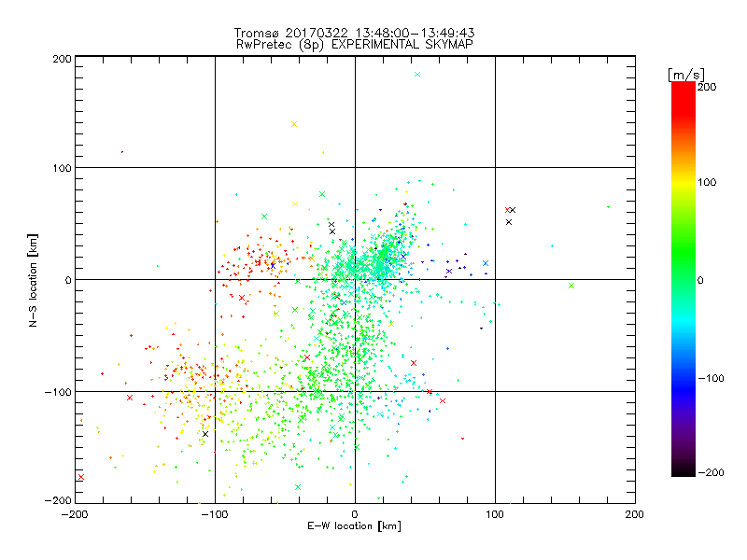Click the '200' label beside the colorbar
Screen dimensions: 747x560
point(707,87)
